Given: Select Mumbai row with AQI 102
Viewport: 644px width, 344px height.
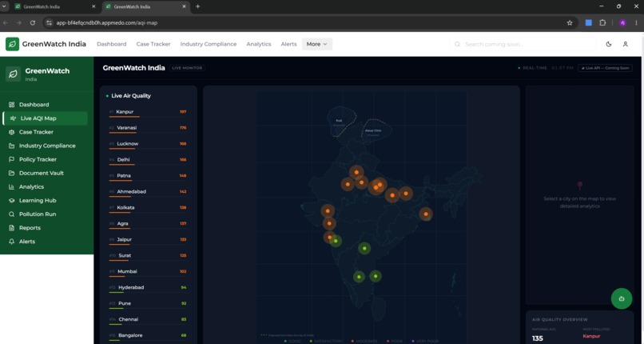Looking at the screenshot, I should tap(148, 272).
